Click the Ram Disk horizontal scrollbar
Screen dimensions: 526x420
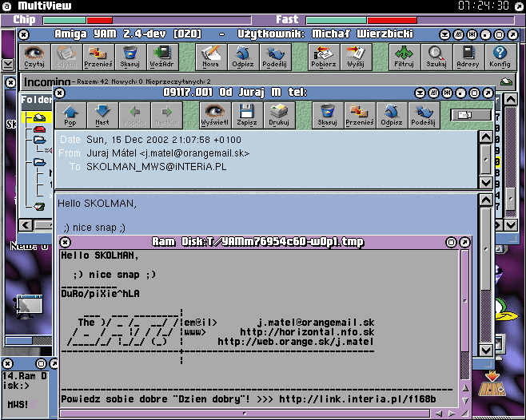tap(245, 414)
